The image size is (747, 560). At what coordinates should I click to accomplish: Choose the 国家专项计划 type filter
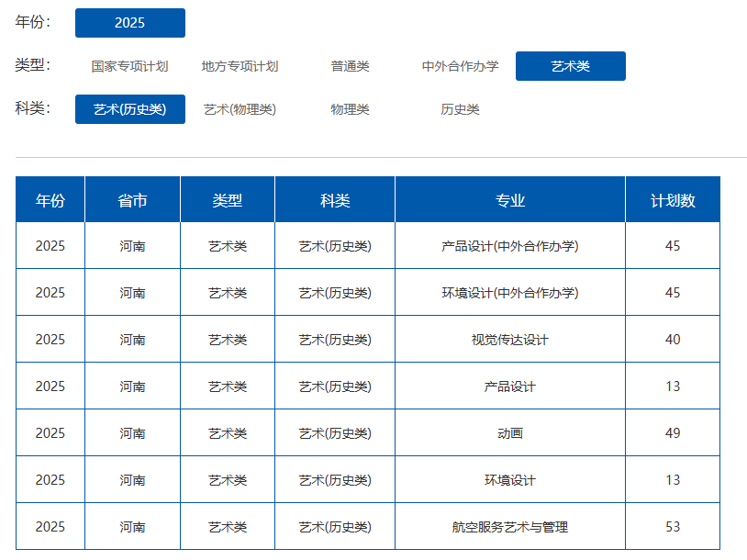[x=130, y=66]
